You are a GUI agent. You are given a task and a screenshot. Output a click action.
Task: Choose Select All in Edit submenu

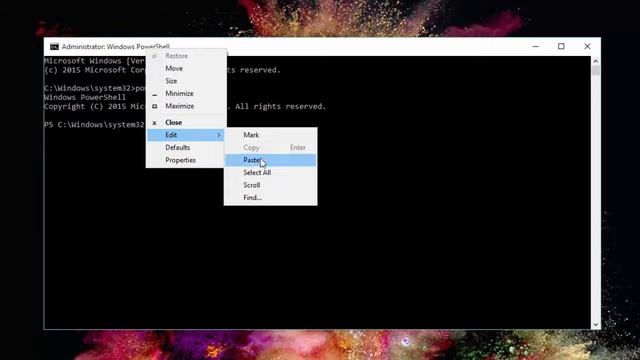(270, 173)
